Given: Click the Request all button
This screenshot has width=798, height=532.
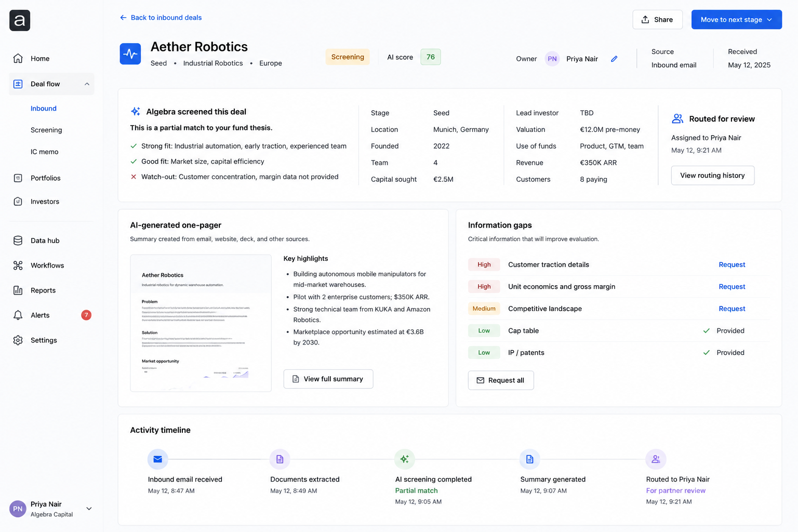Looking at the screenshot, I should pyautogui.click(x=501, y=380).
